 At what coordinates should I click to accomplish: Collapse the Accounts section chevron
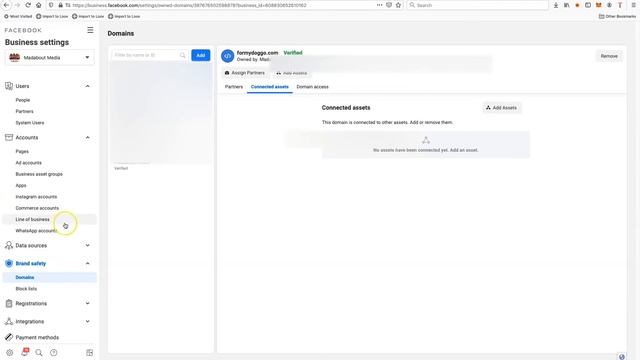coord(87,138)
